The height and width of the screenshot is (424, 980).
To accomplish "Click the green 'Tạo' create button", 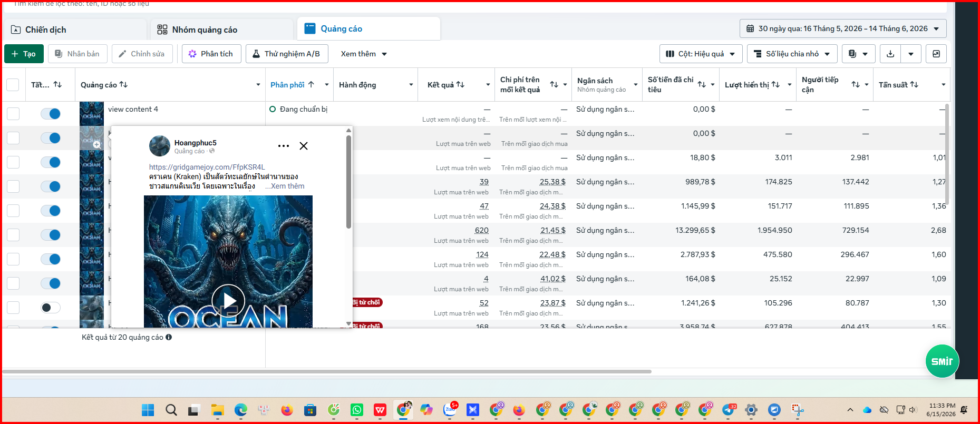I will click(24, 54).
